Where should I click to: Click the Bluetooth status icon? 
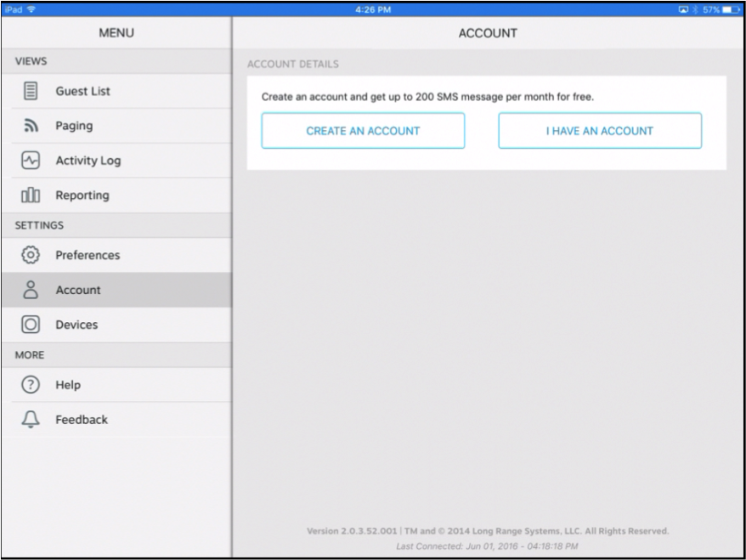(x=696, y=9)
